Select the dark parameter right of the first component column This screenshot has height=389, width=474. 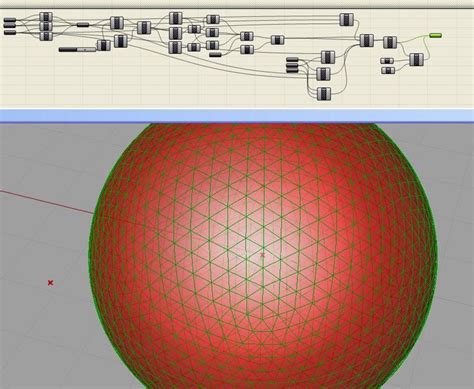(x=83, y=25)
